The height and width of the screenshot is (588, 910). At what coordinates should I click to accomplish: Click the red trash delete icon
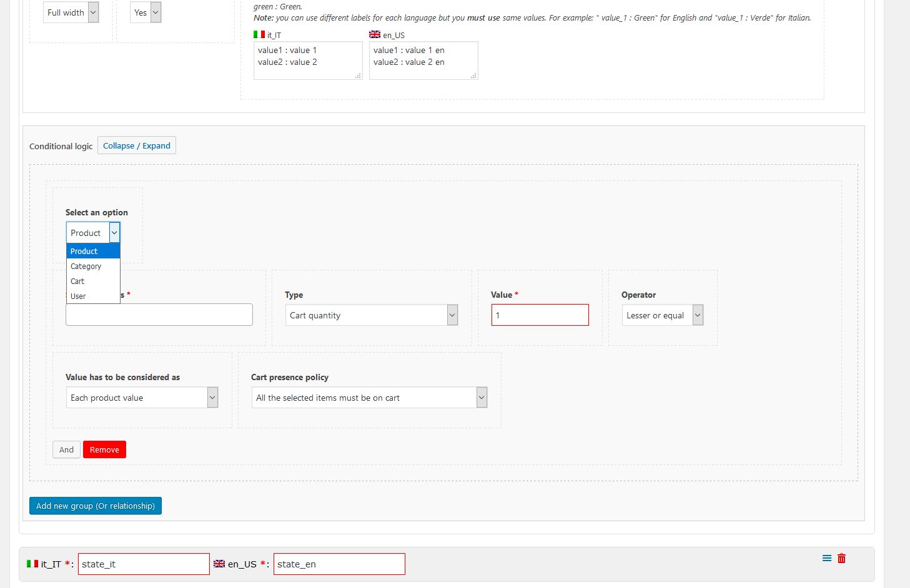tap(841, 559)
